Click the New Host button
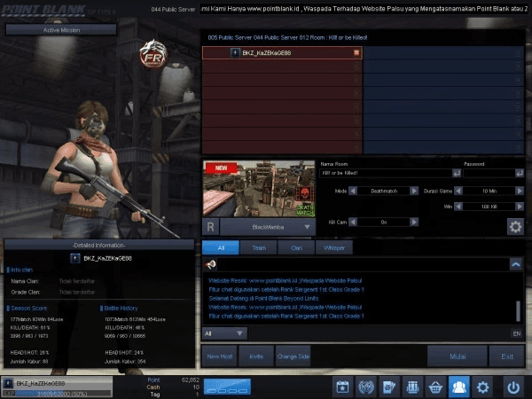Viewport: 532px width, 399px height. (220, 356)
